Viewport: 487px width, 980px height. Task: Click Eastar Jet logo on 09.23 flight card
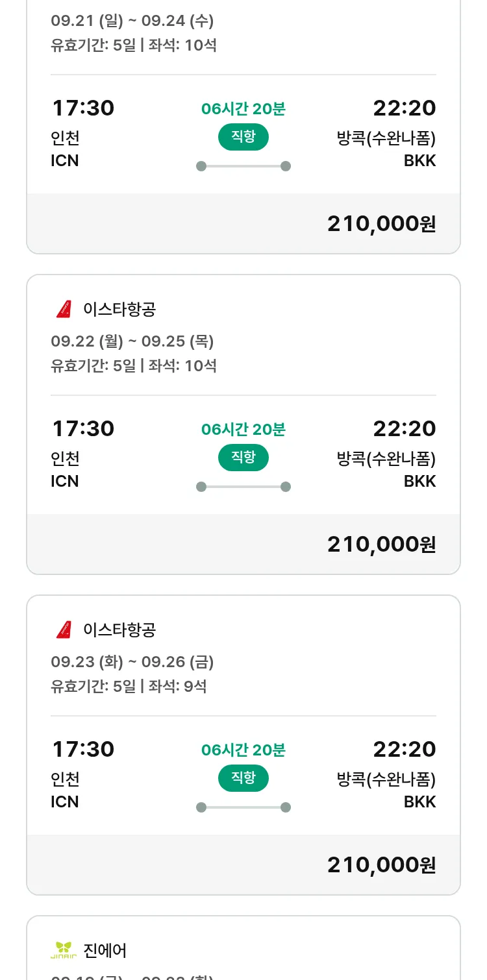(x=64, y=630)
